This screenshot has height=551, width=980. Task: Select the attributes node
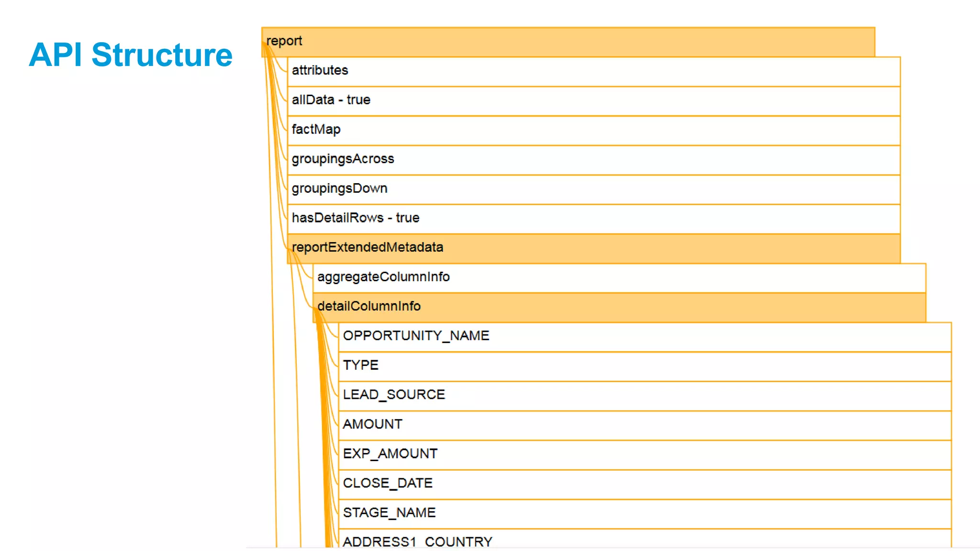(594, 72)
